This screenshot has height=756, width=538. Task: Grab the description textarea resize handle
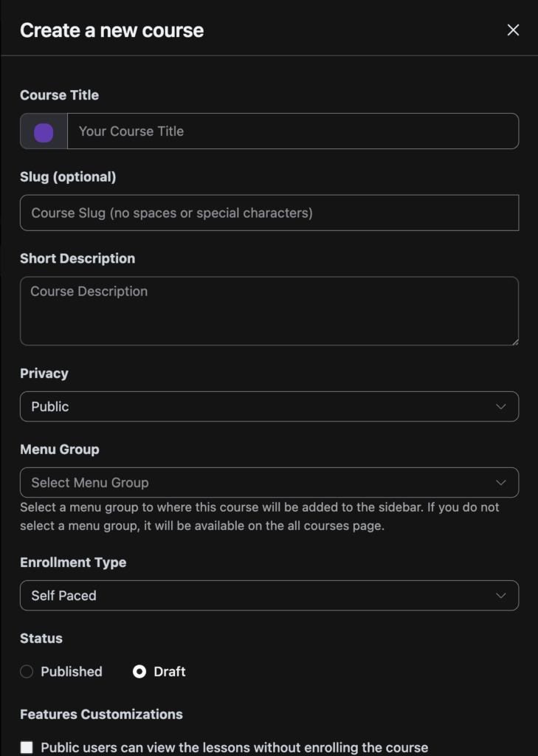[514, 341]
